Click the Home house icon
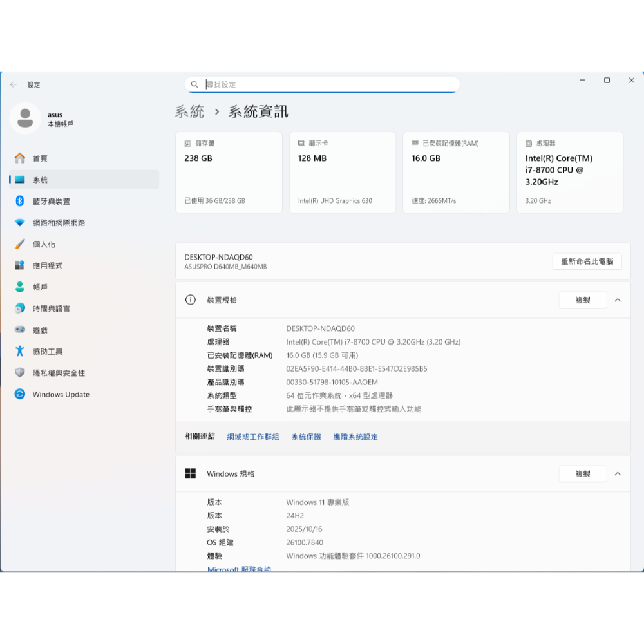The width and height of the screenshot is (644, 644). click(x=20, y=158)
